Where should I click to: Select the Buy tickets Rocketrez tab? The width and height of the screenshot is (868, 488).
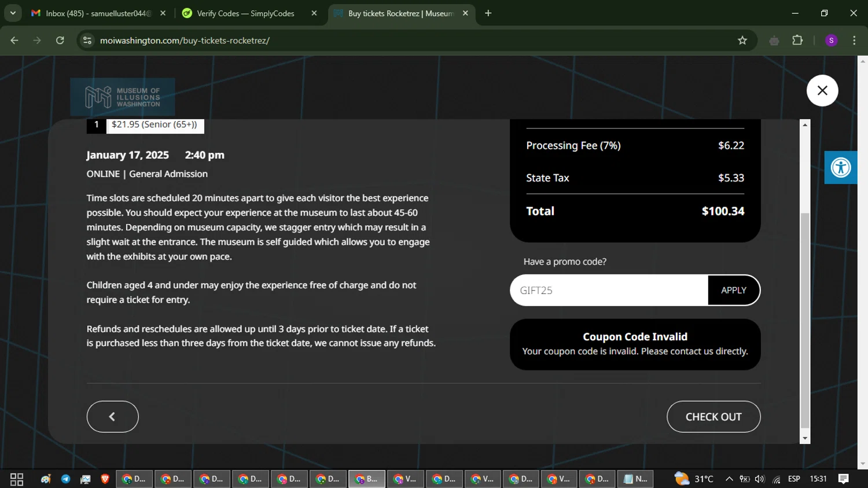[400, 13]
